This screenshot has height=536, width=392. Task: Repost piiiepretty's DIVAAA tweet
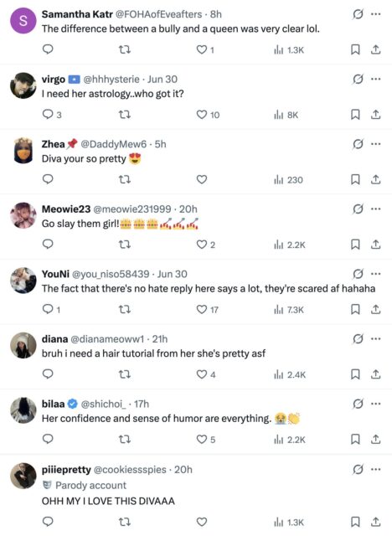tap(125, 522)
